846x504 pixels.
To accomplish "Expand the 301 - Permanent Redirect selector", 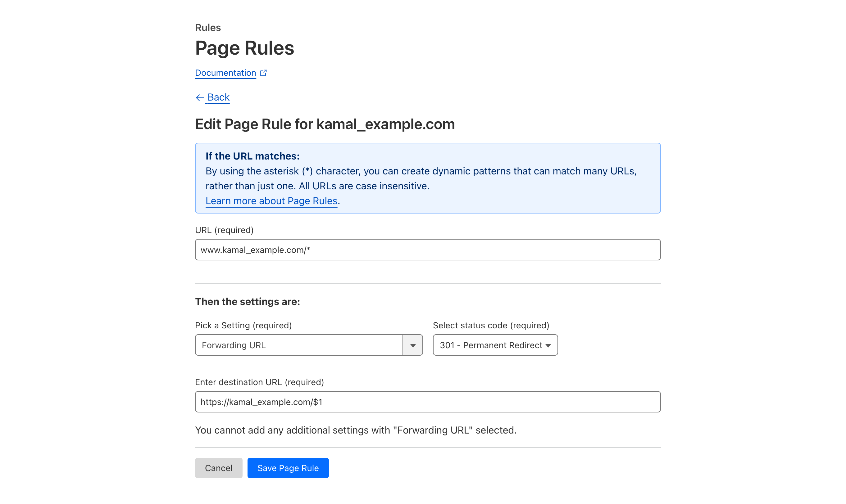I will [491, 345].
